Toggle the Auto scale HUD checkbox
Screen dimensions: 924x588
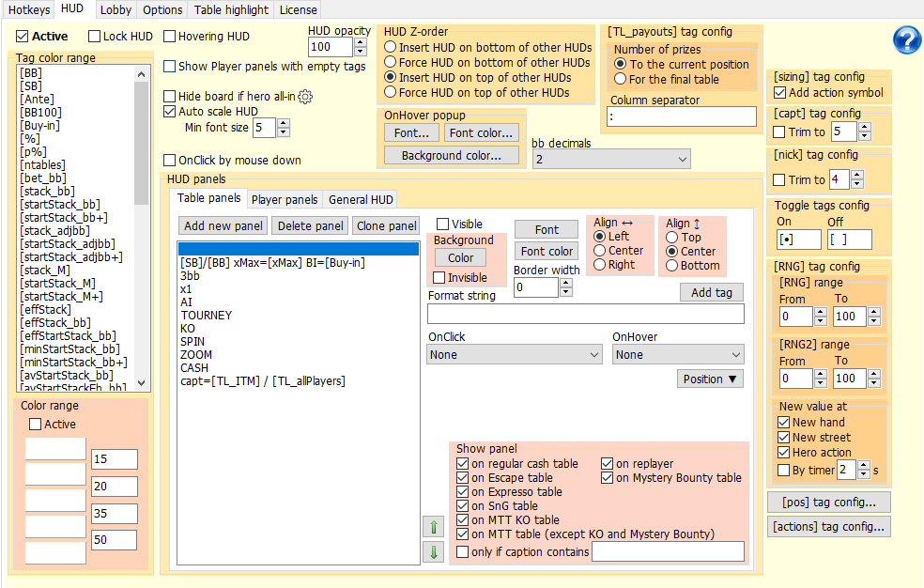tap(170, 111)
